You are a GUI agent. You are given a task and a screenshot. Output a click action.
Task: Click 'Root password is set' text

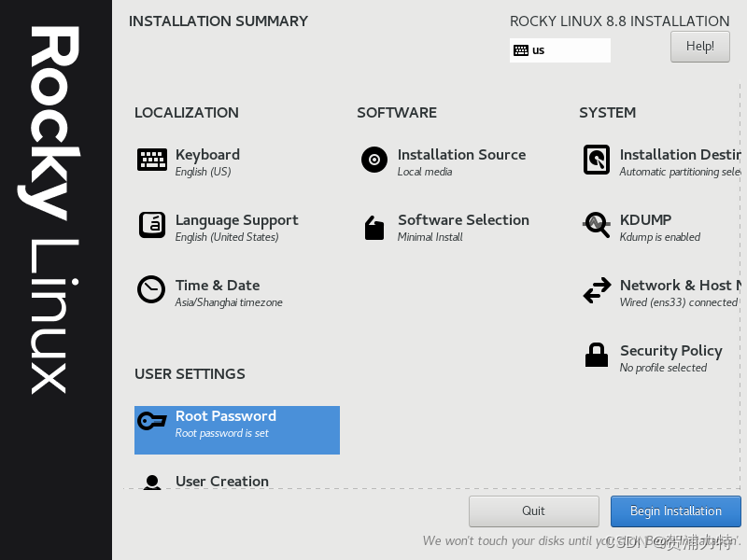pos(222,433)
